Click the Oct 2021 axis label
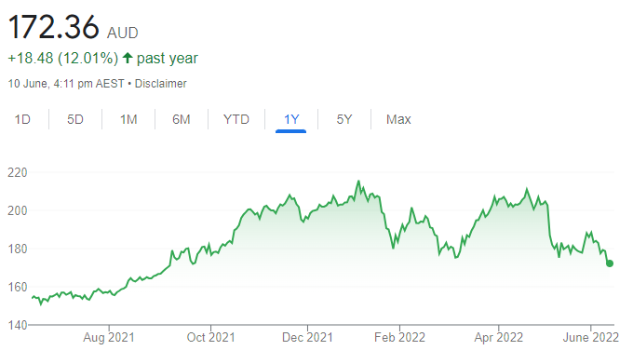 coord(210,337)
